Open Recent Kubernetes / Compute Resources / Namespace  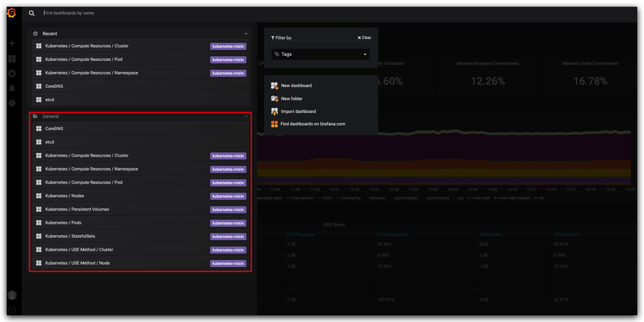pyautogui.click(x=141, y=73)
